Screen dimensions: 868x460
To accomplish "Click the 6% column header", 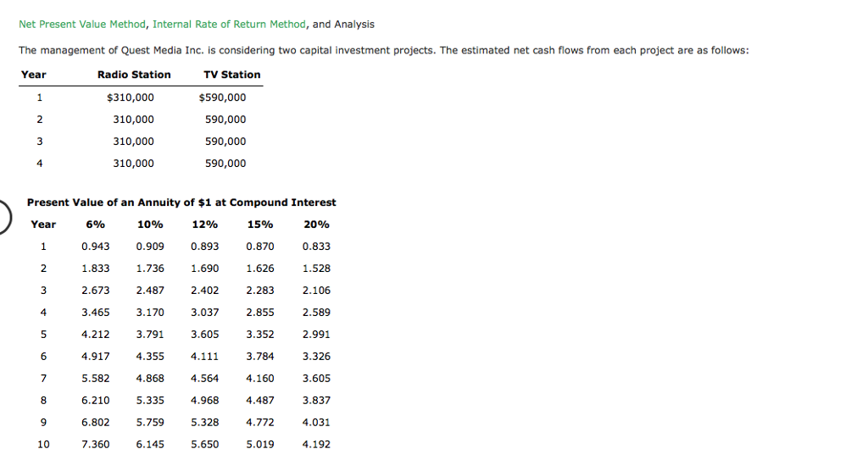I will [95, 224].
